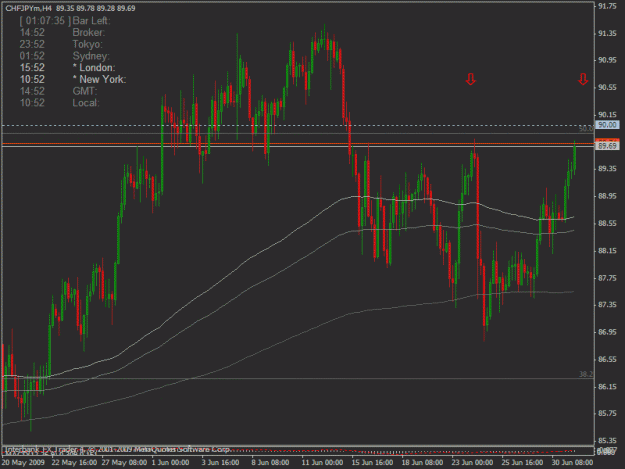The image size is (625, 469).
Task: Click the 86.95 price axis label
Action: click(x=607, y=332)
